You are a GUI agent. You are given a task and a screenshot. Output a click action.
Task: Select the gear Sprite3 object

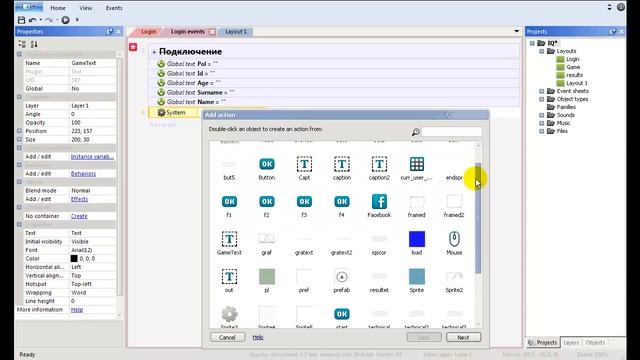pyautogui.click(x=229, y=314)
